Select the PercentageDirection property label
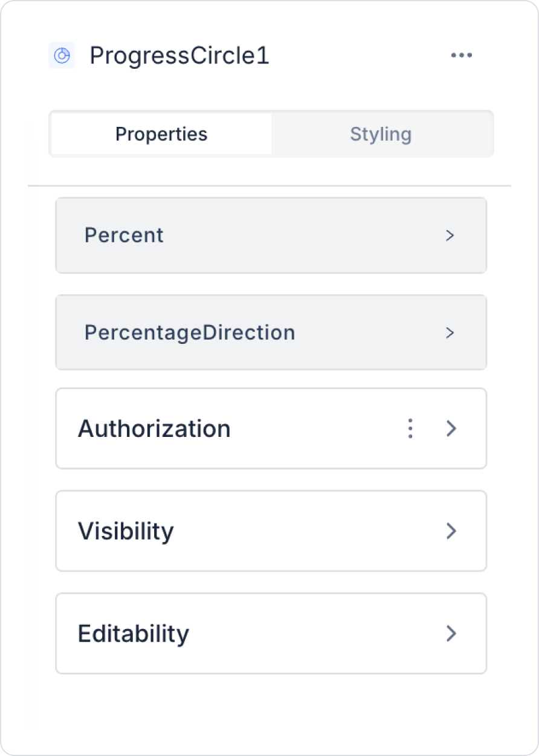 190,332
